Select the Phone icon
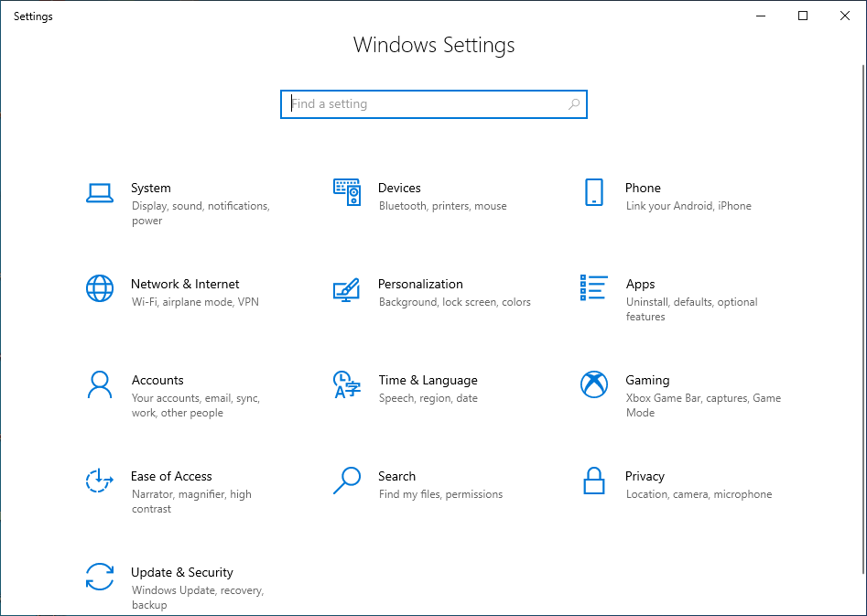 (594, 192)
